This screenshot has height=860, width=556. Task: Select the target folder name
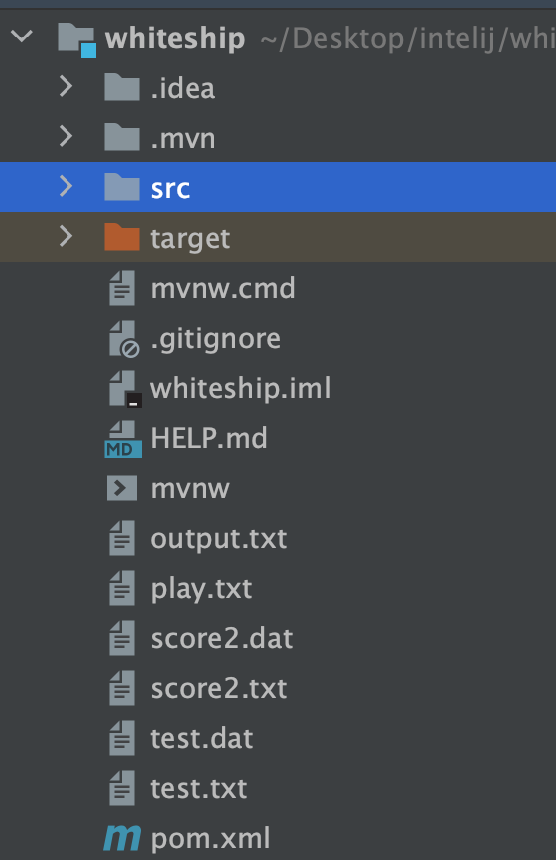point(190,238)
